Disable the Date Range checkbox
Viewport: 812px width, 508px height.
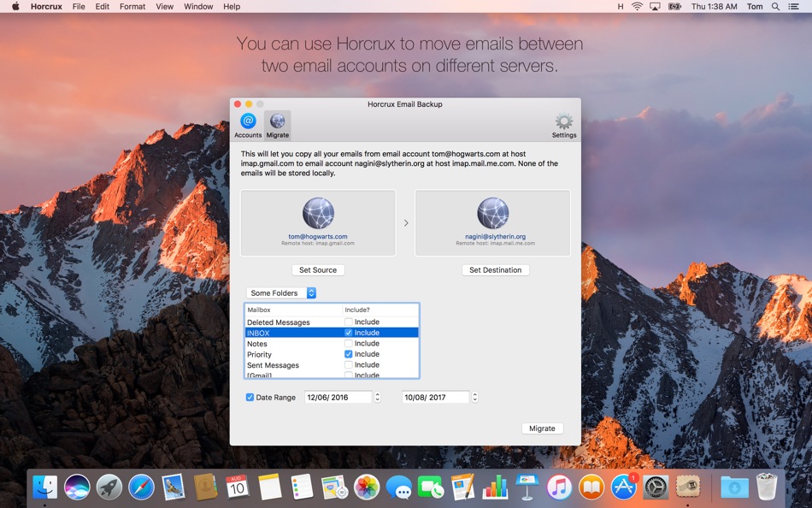click(x=250, y=397)
